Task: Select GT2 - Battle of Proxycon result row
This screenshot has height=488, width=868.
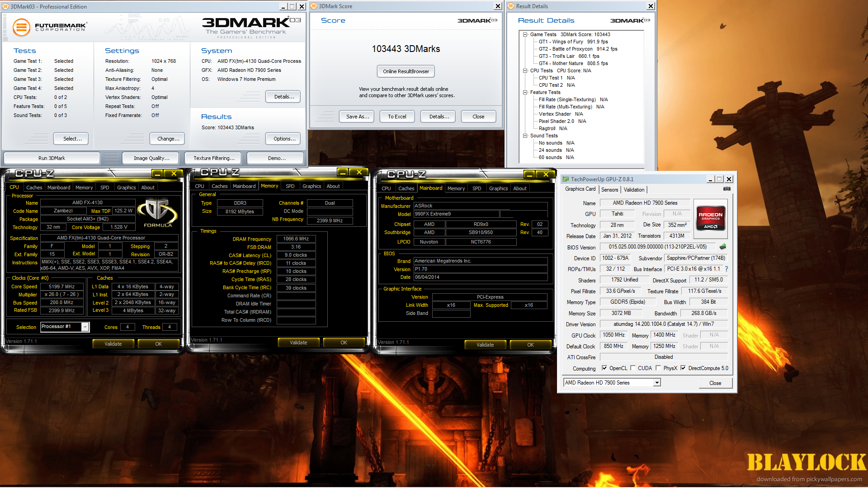Action: coord(578,49)
